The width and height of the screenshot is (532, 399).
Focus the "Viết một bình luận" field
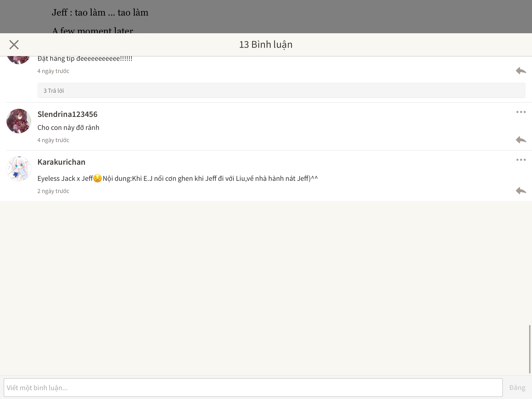click(x=253, y=387)
